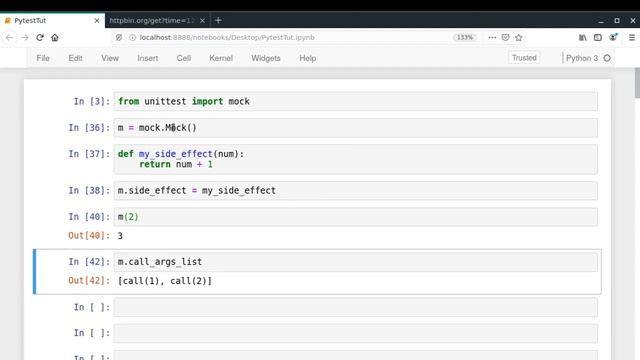This screenshot has width=640, height=360.
Task: Open the Insert menu
Action: [148, 58]
